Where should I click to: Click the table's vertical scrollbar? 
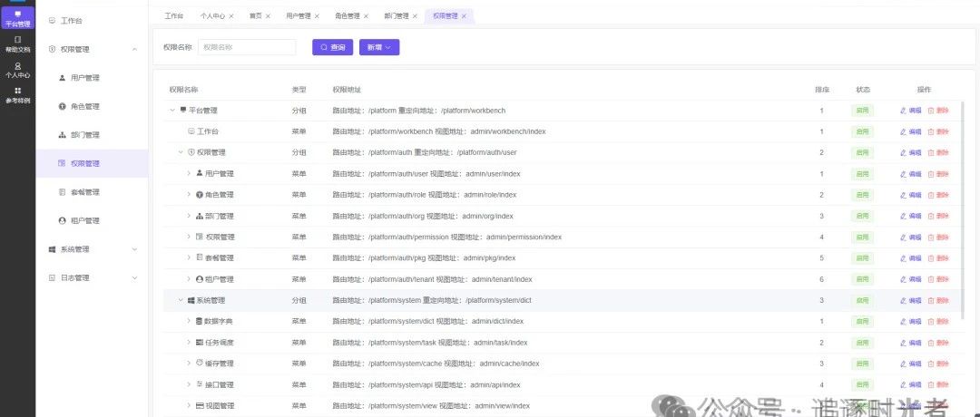(x=961, y=212)
